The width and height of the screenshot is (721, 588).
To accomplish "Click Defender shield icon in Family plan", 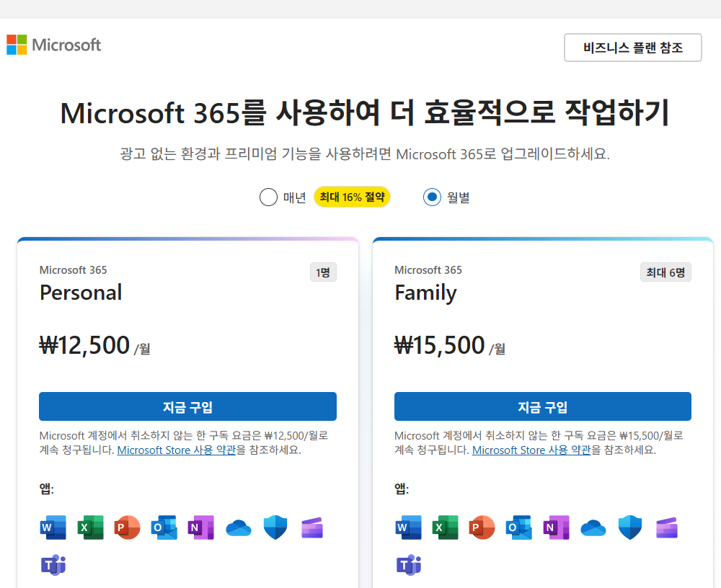I will tap(630, 527).
